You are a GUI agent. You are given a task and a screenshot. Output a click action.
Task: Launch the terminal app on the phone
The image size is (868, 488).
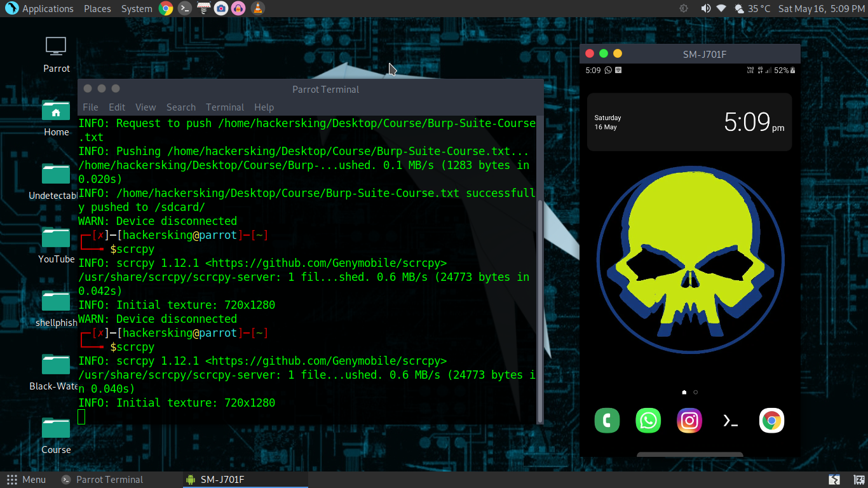pos(730,420)
